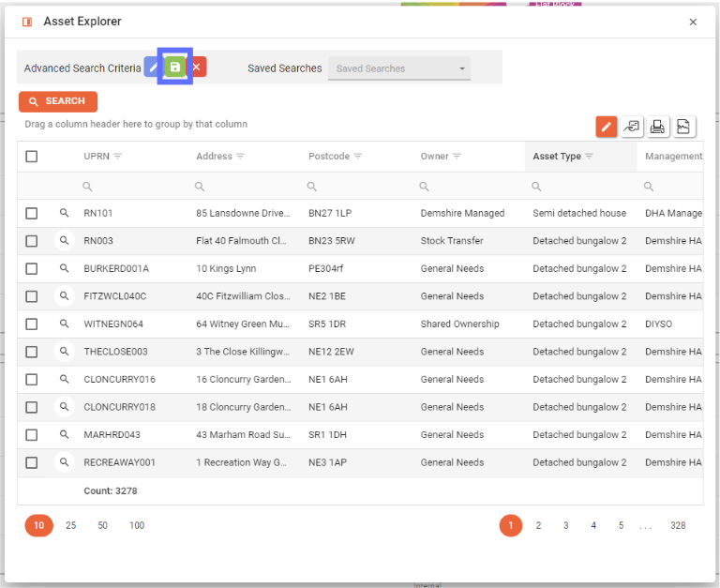Click the blue edit search criteria pencil
Image resolution: width=720 pixels, height=588 pixels.
pyautogui.click(x=153, y=68)
